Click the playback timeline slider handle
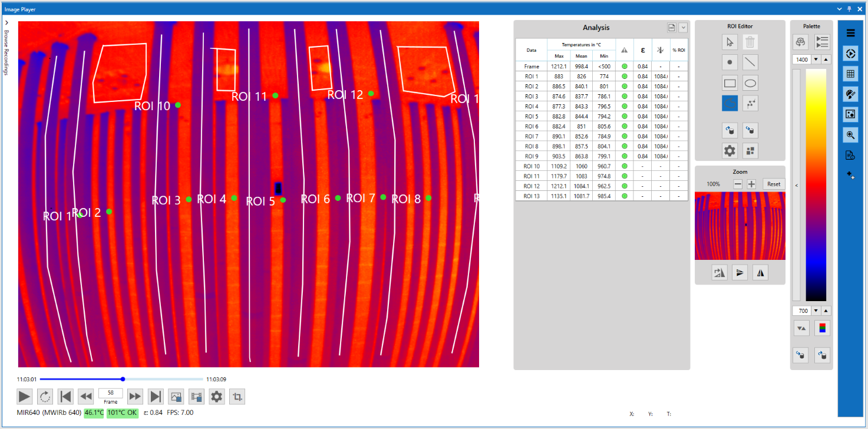 123,379
